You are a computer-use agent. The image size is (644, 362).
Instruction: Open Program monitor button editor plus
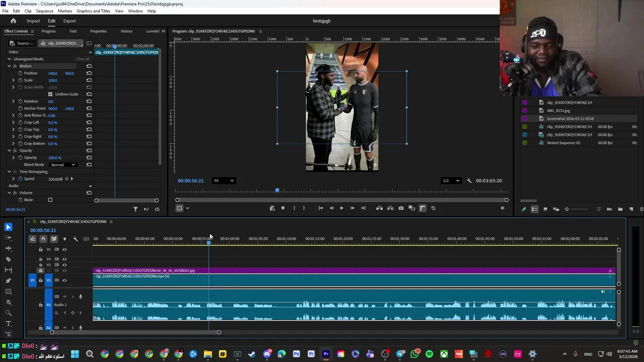[502, 208]
